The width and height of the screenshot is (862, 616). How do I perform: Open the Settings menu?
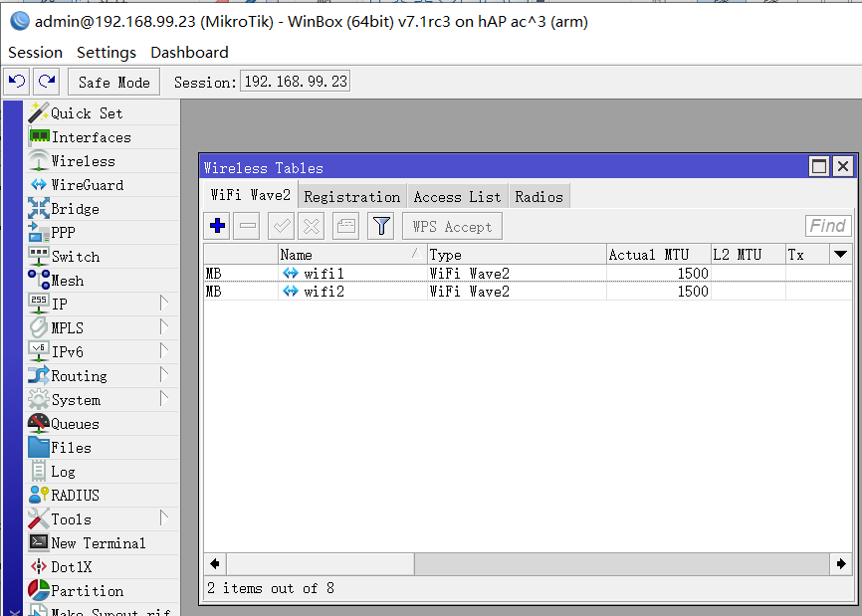[107, 52]
